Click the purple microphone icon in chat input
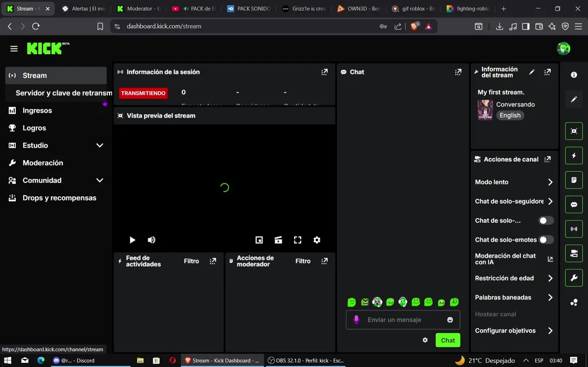 click(x=356, y=320)
